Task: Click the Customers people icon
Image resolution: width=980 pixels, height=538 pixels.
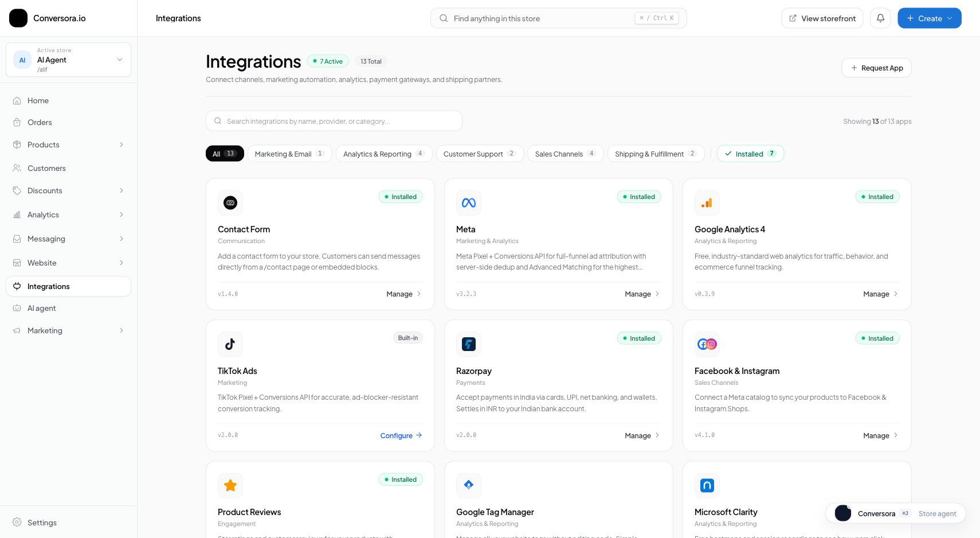Action: 17,168
